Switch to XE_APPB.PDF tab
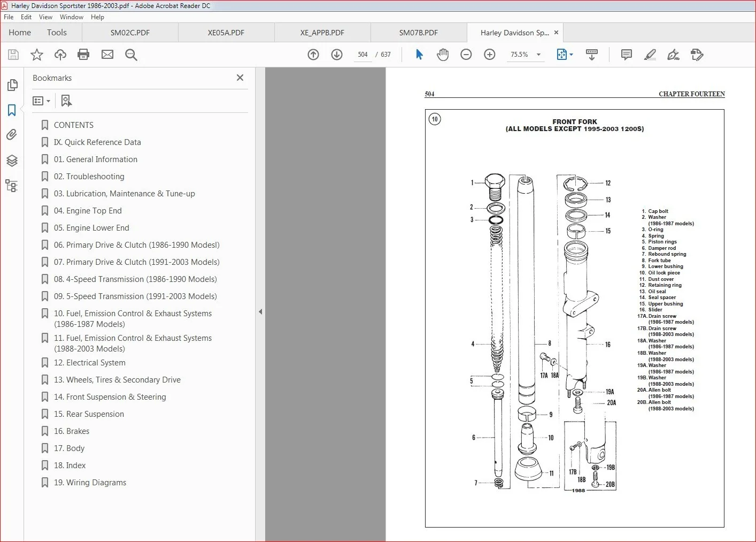This screenshot has height=542, width=756. point(322,33)
